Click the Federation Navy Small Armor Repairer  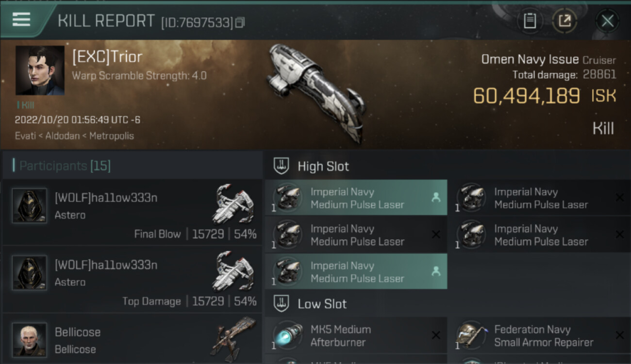(540, 336)
